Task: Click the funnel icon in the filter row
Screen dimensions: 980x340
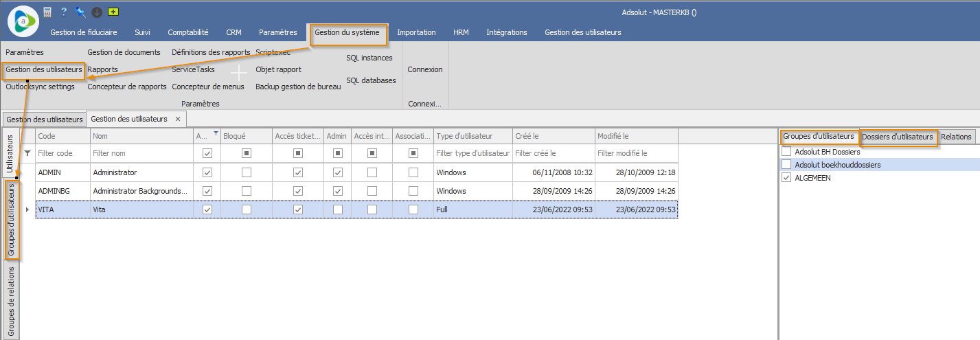Action: point(27,153)
